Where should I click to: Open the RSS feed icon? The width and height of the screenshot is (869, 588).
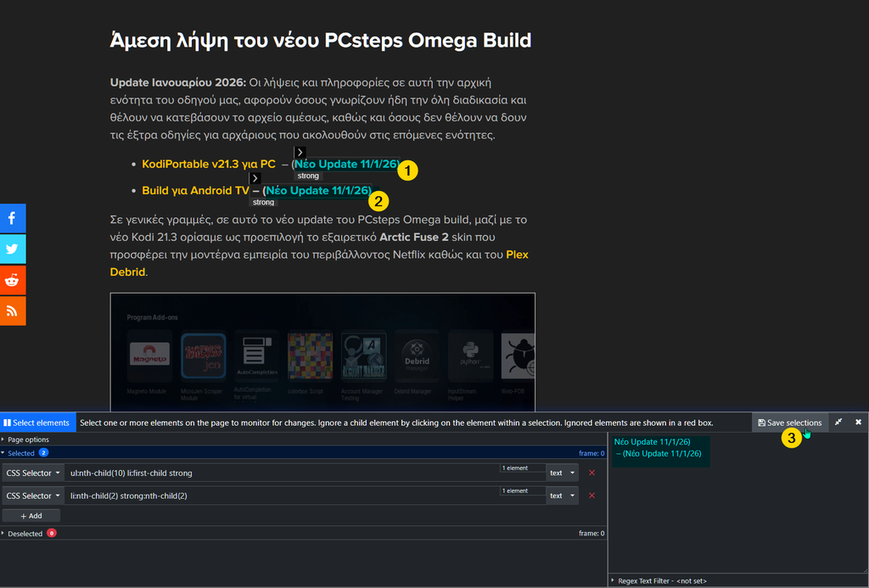point(12,311)
